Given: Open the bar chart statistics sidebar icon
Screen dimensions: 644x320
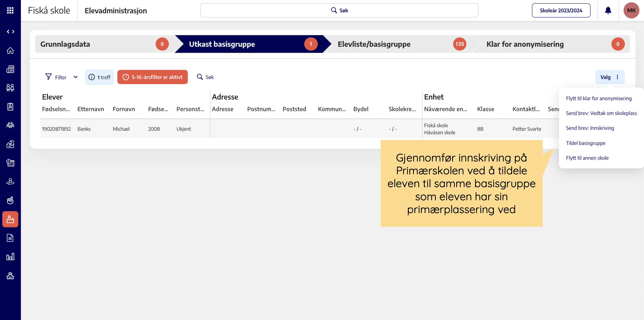Looking at the screenshot, I should 10,257.
